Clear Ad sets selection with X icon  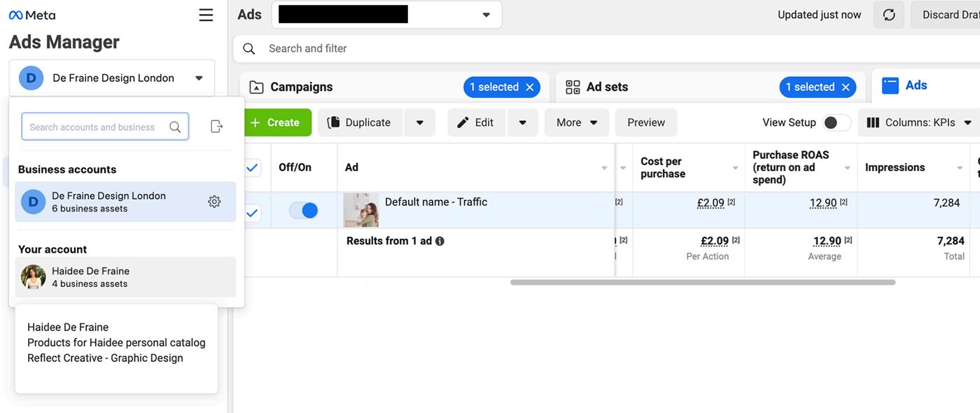[x=846, y=87]
